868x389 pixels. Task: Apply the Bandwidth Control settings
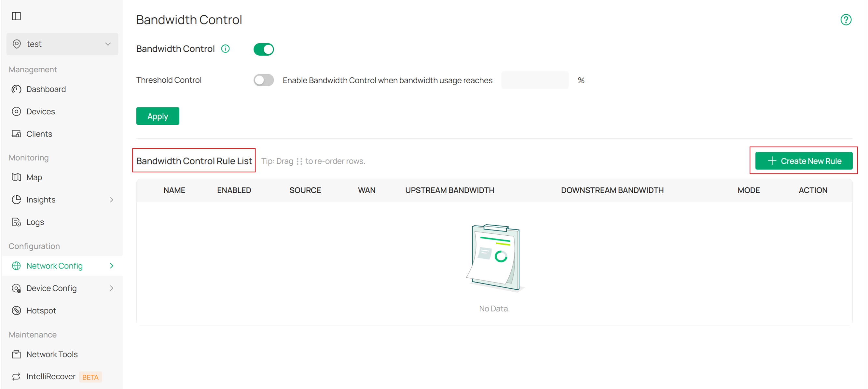pyautogui.click(x=157, y=116)
